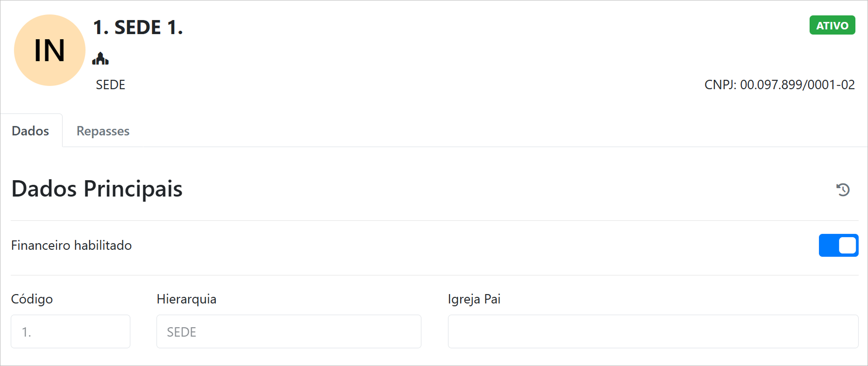The image size is (868, 366).
Task: Open the Hierarquia field showing SEDE
Action: [x=289, y=332]
